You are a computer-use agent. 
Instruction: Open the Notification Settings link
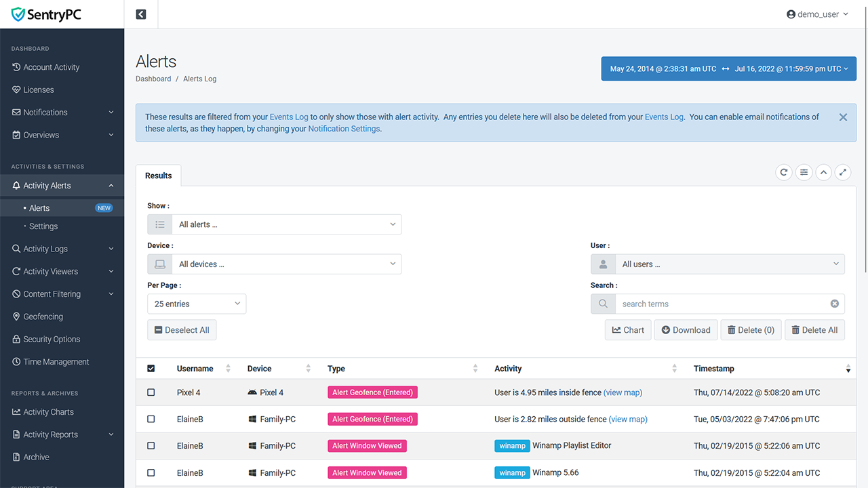[344, 129]
